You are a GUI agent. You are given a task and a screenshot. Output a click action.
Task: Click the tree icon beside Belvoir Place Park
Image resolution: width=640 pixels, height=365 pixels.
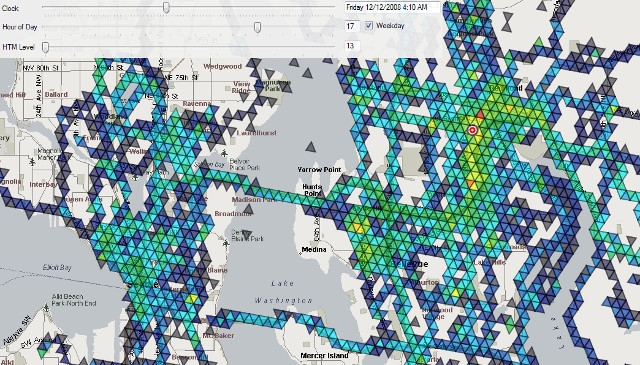pyautogui.click(x=224, y=154)
